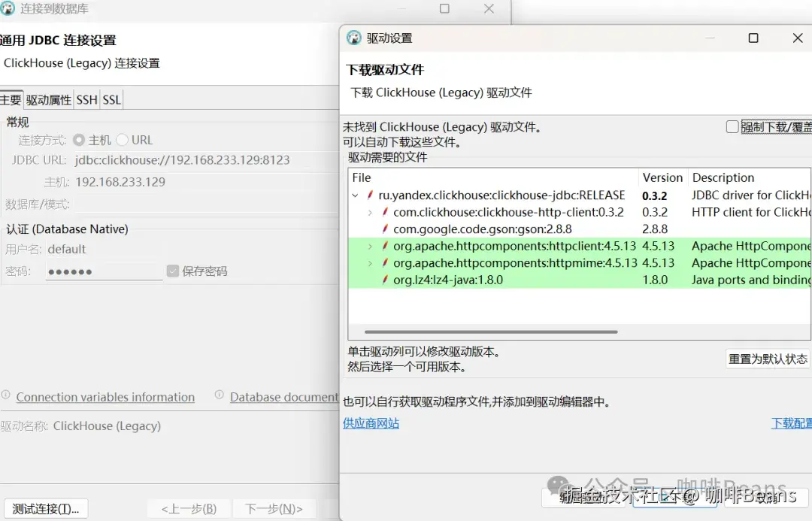This screenshot has height=521, width=812.
Task: Open the Database documentation link
Action: (283, 397)
